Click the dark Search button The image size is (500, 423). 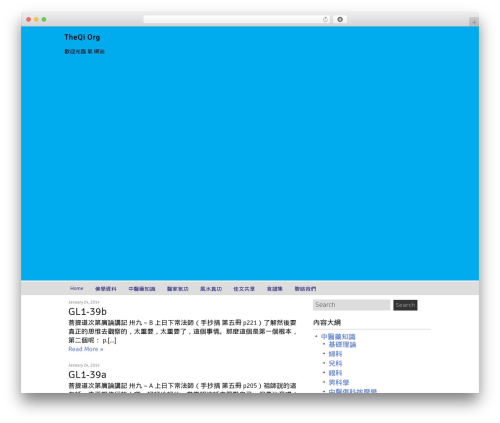click(x=405, y=305)
